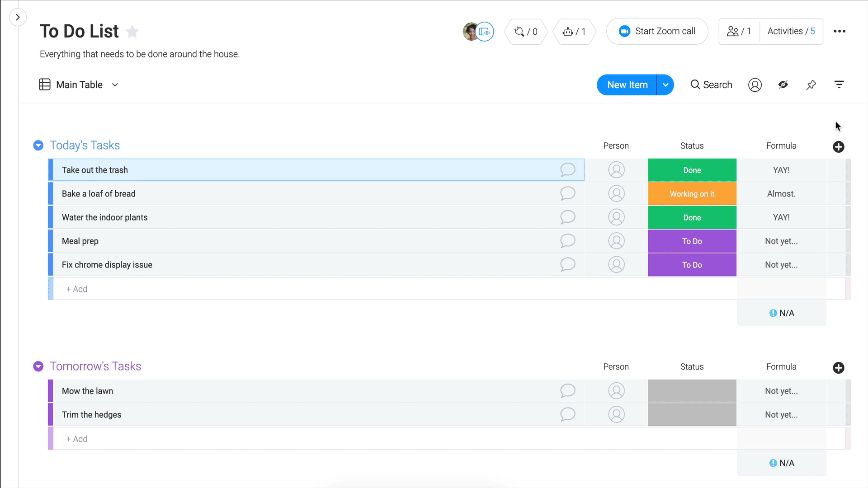Assign person to Bake a loaf of bread

pos(616,193)
